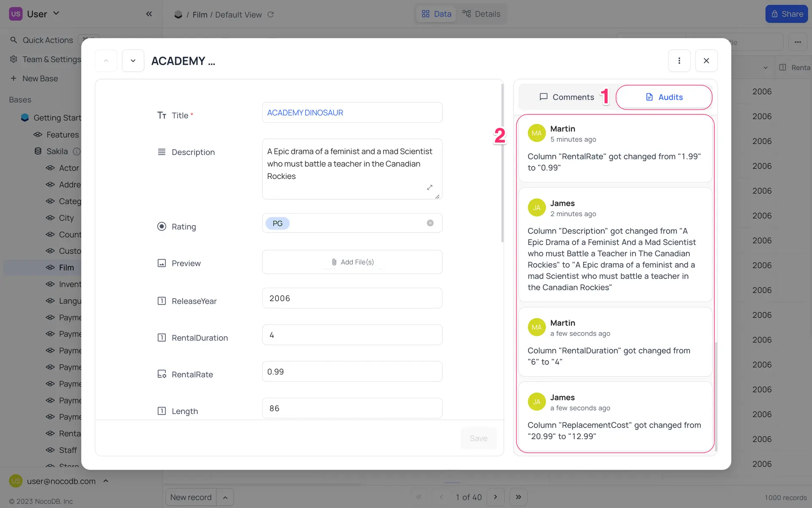The width and height of the screenshot is (812, 508).
Task: Jump to last page with double arrow
Action: pos(518,497)
